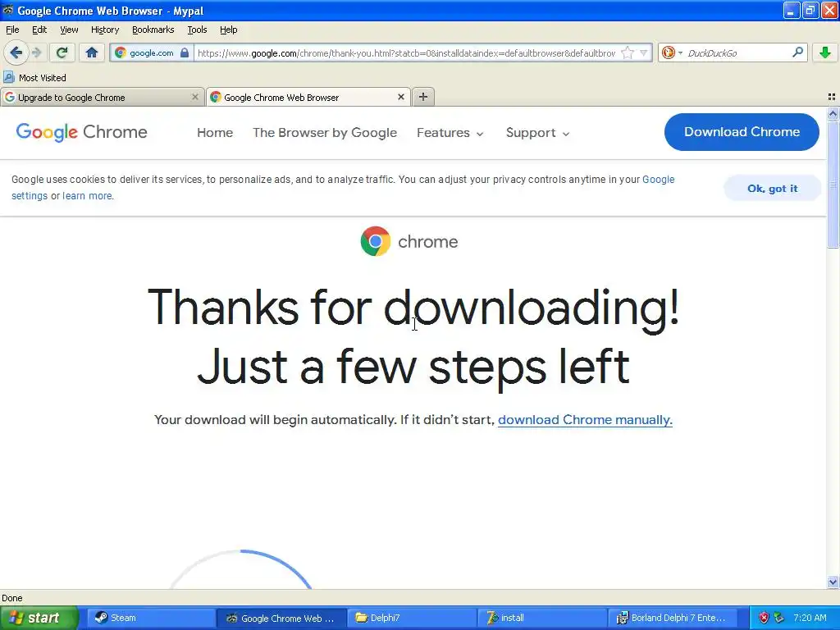Open the File menu
The width and height of the screenshot is (840, 630).
12,30
